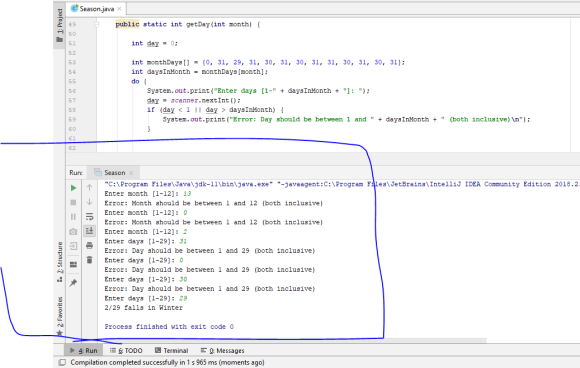
Task: Click the tool window quick-access status bar icon
Action: click(63, 362)
